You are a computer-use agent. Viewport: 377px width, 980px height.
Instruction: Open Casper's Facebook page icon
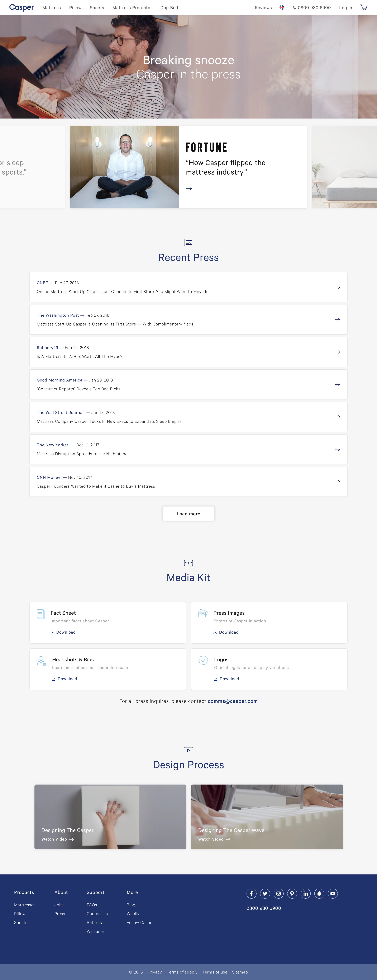pos(251,894)
